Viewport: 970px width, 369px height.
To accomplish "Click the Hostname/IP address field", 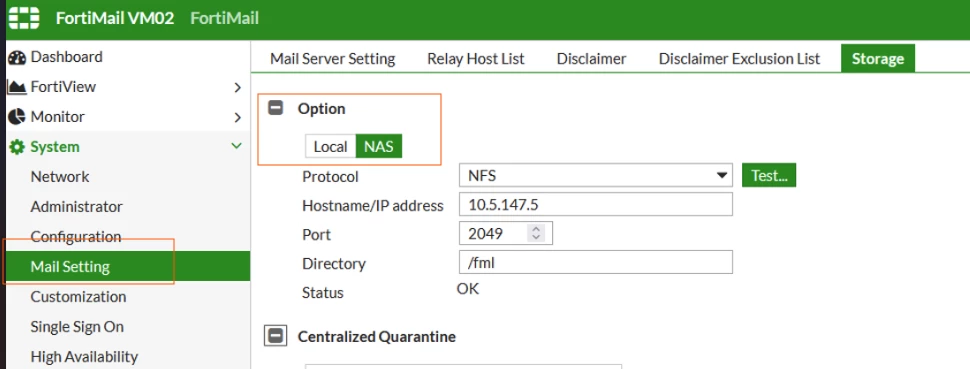I will click(x=596, y=205).
